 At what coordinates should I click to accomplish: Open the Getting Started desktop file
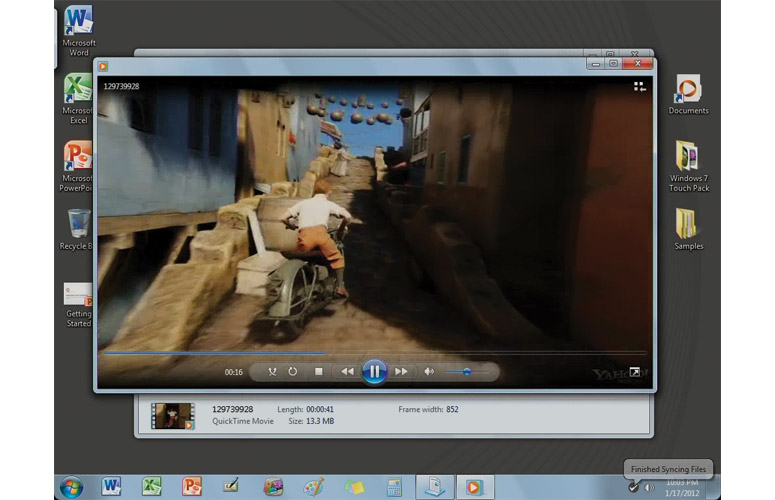[x=79, y=305]
